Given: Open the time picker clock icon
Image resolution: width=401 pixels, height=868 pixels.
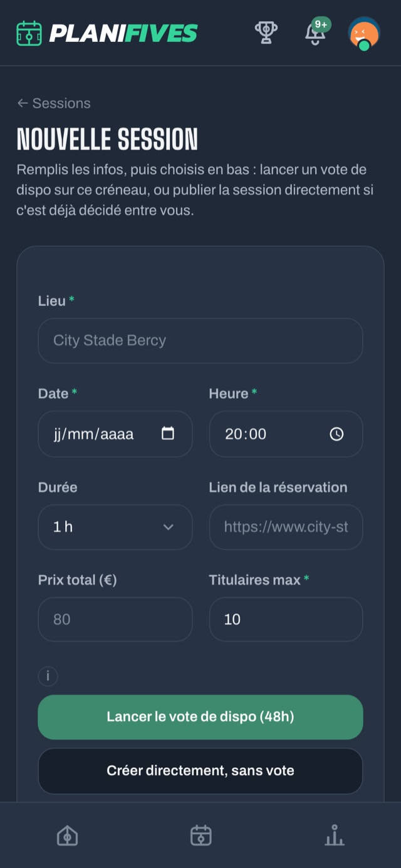Looking at the screenshot, I should point(336,434).
